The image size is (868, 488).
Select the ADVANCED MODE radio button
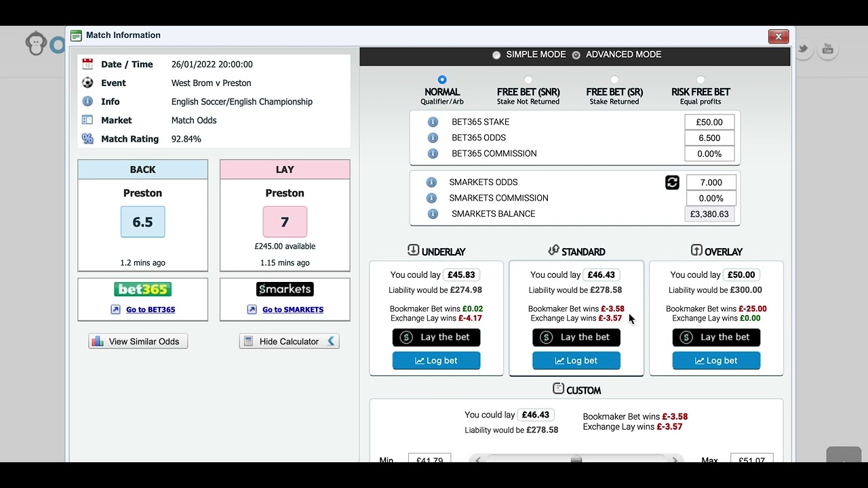(x=576, y=55)
